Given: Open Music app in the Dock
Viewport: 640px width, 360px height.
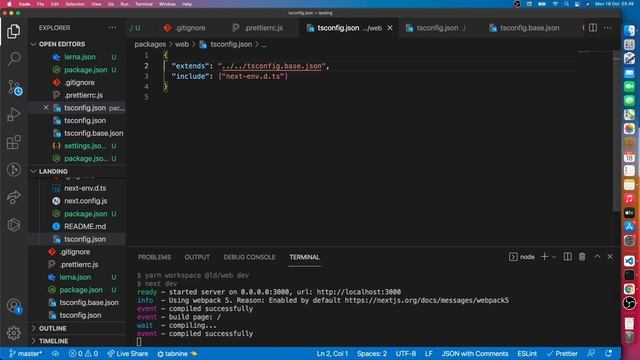Looking at the screenshot, I should tap(629, 199).
